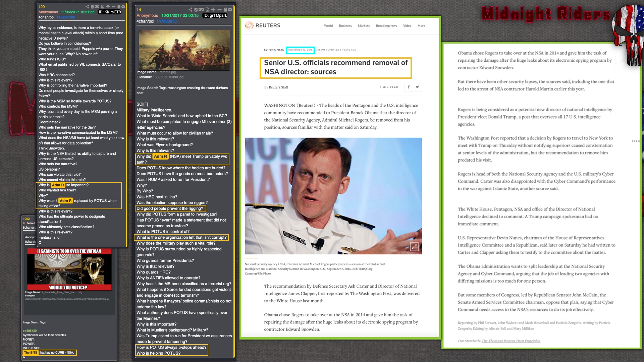Open the More menu in Reuters nav
Image resolution: width=644 pixels, height=362 pixels.
[421, 26]
